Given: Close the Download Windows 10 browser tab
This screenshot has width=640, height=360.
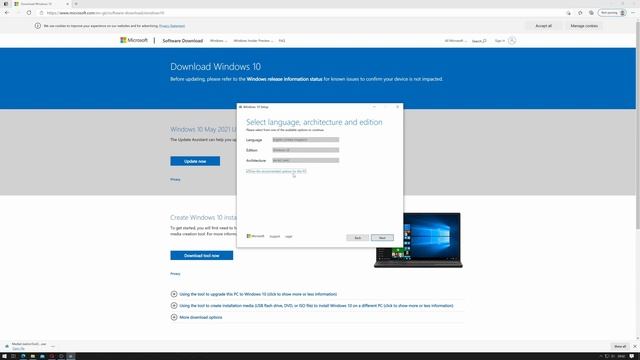Looking at the screenshot, I should (x=67, y=4).
